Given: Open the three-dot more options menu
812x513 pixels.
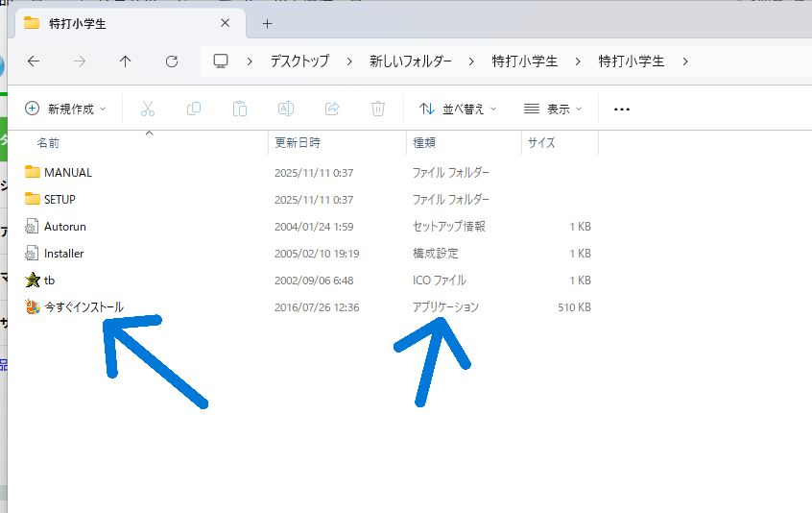Looking at the screenshot, I should coord(621,109).
